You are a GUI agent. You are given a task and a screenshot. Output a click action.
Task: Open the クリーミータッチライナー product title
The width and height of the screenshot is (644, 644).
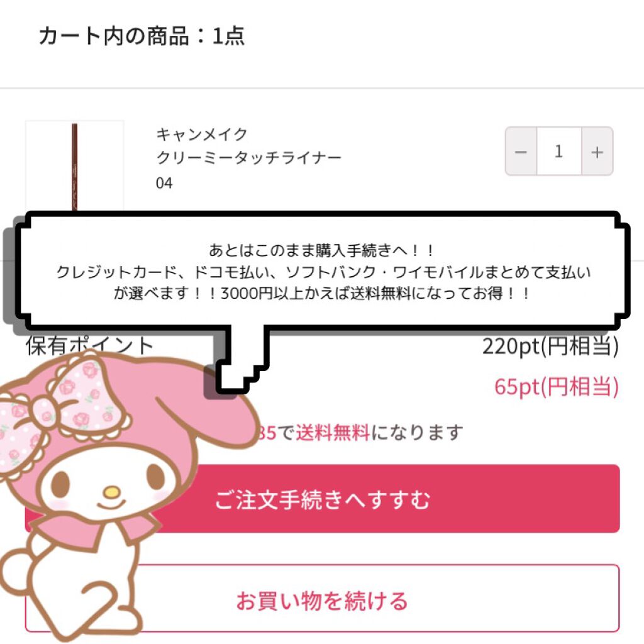click(249, 158)
